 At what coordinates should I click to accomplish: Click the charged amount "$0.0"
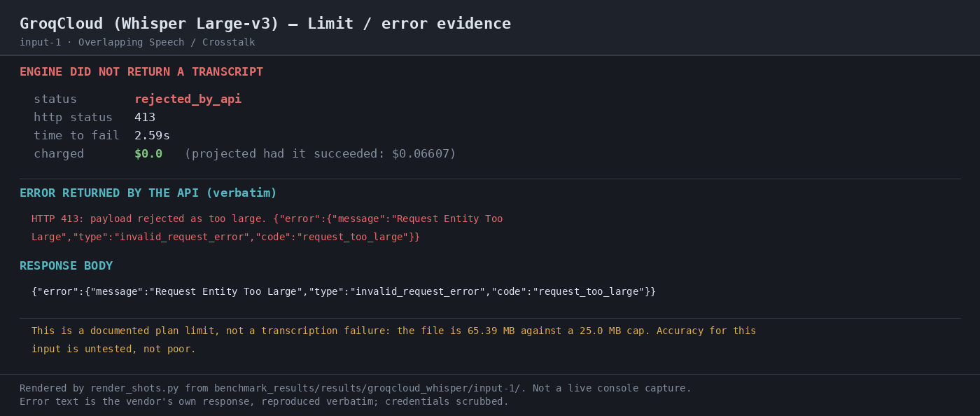148,154
